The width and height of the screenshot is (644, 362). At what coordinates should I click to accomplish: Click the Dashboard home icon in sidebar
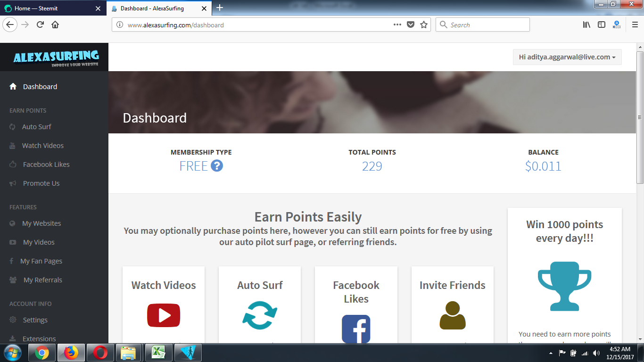click(x=13, y=87)
